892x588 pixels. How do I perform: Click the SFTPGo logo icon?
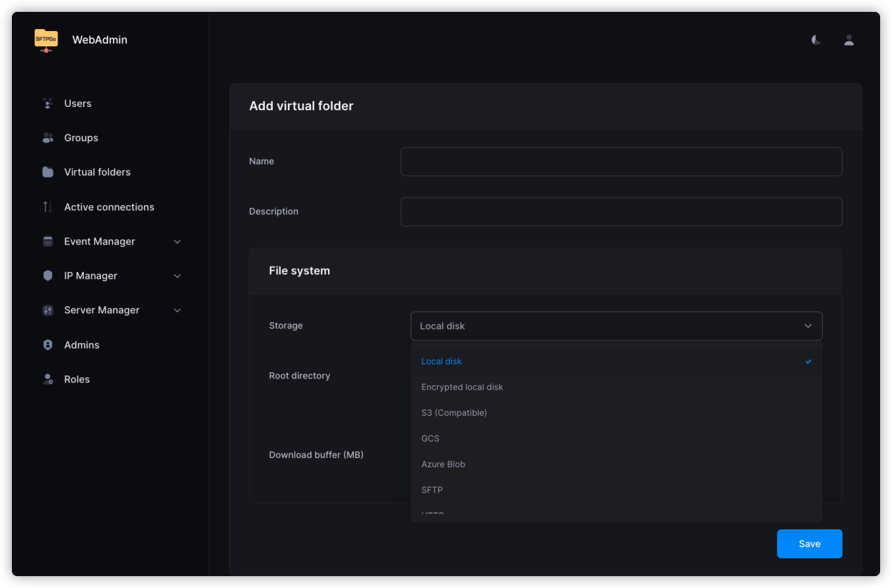(x=46, y=40)
